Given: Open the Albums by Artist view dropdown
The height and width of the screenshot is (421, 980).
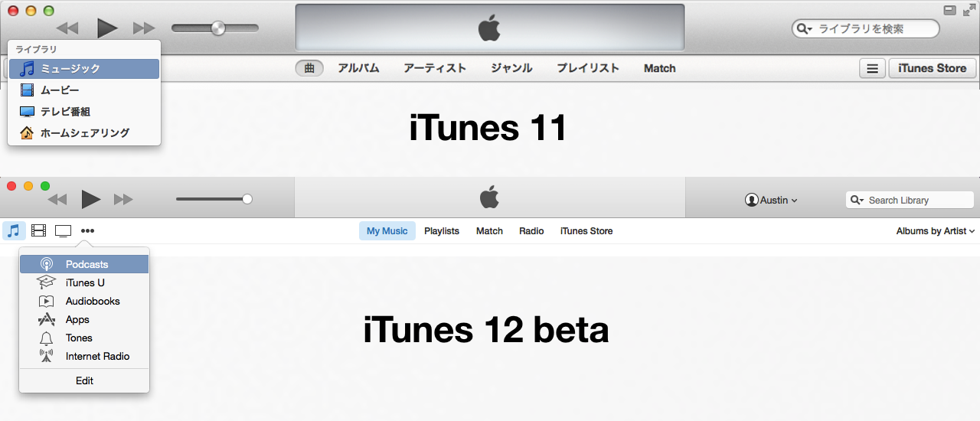Looking at the screenshot, I should tap(936, 230).
